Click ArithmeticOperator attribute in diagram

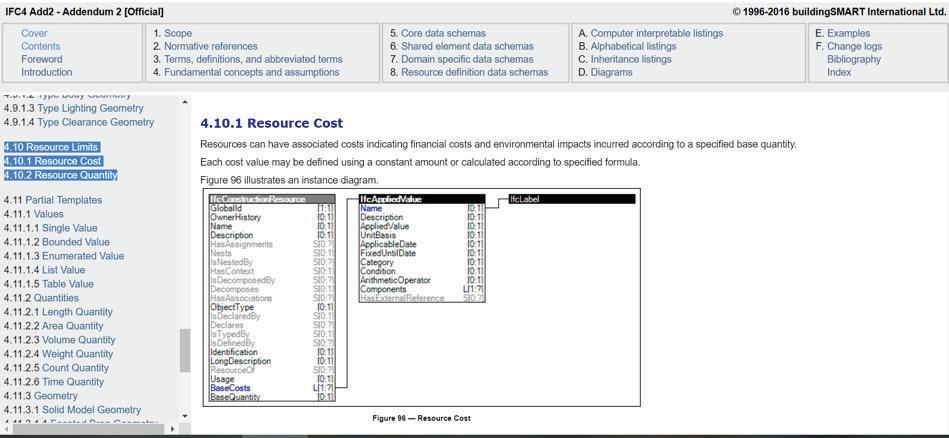pyautogui.click(x=395, y=280)
